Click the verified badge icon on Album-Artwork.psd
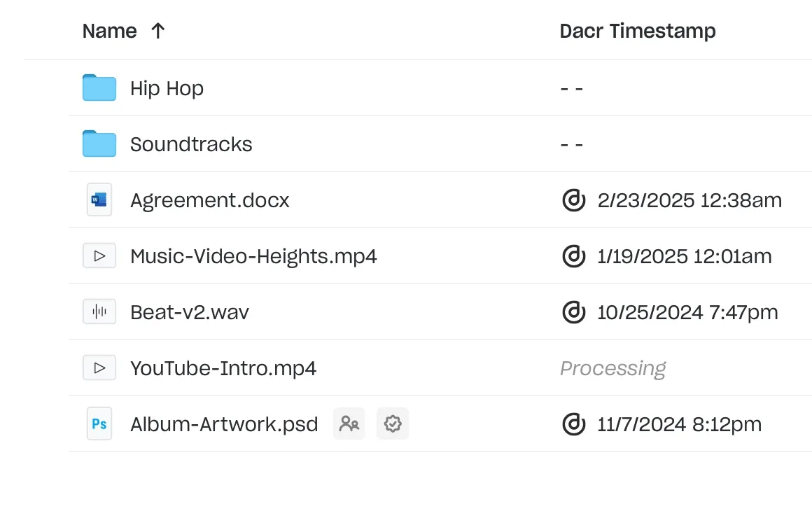812x518 pixels. coord(393,424)
